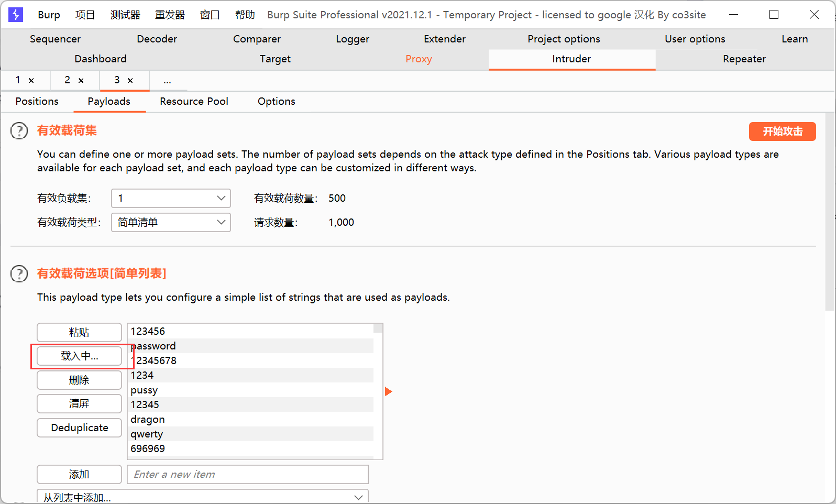Click the Burp Suite lightning logo icon
The image size is (836, 504).
pyautogui.click(x=16, y=15)
